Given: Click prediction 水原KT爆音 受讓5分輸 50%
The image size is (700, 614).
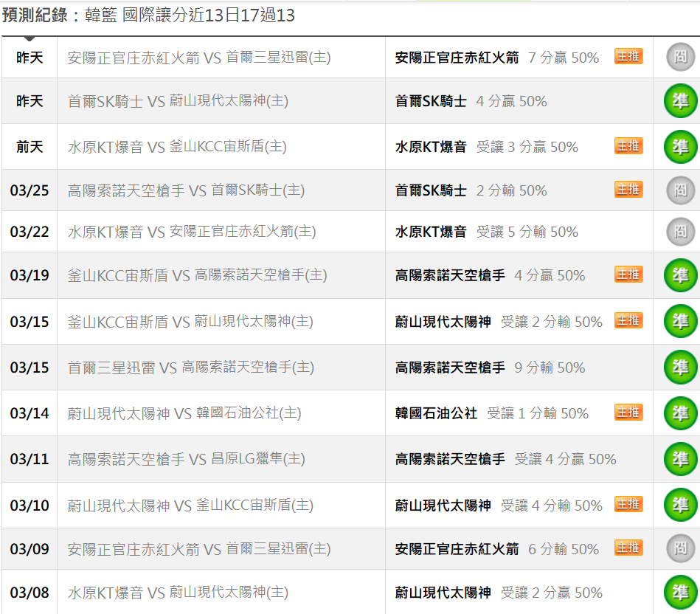Looking at the screenshot, I should [x=487, y=232].
